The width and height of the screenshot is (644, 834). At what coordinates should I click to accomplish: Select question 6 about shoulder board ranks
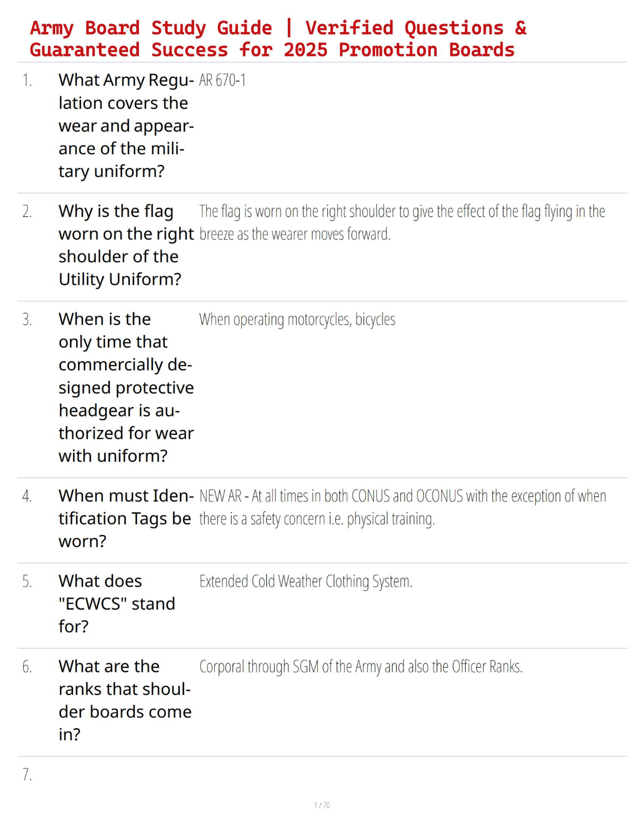pyautogui.click(x=125, y=700)
